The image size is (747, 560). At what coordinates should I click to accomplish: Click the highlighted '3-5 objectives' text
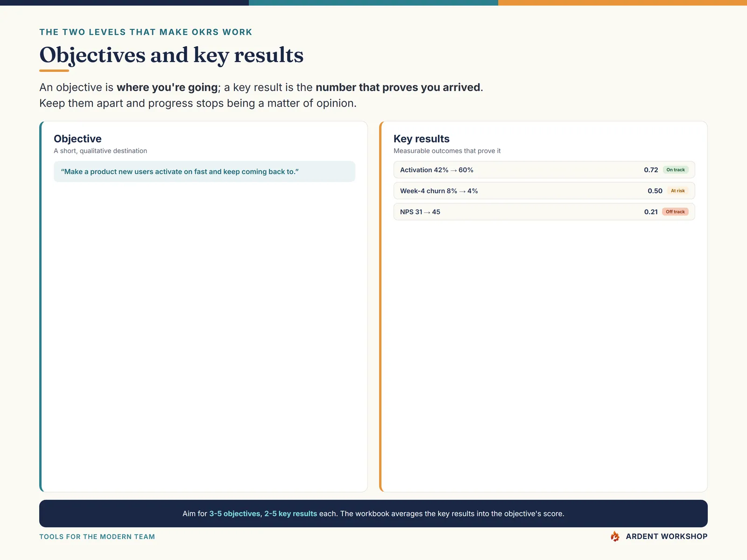tap(235, 514)
